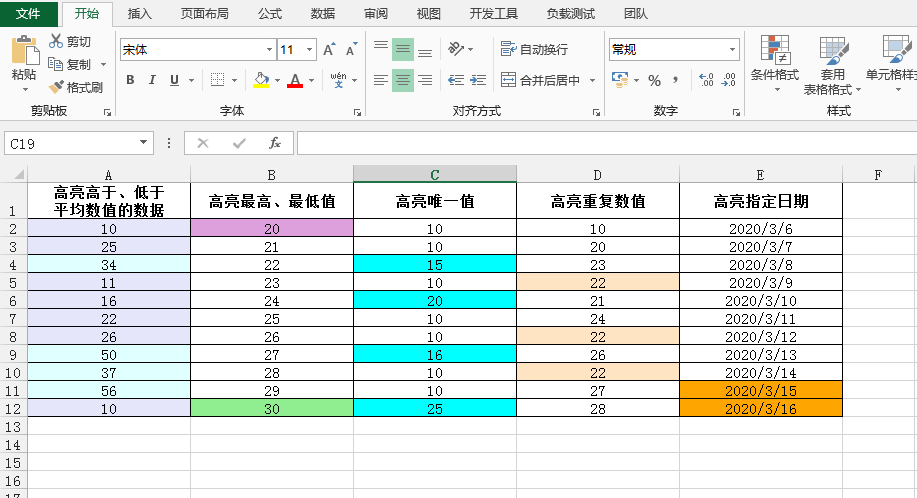The width and height of the screenshot is (917, 498).
Task: Switch to 页面布局 page layout tab
Action: point(204,13)
